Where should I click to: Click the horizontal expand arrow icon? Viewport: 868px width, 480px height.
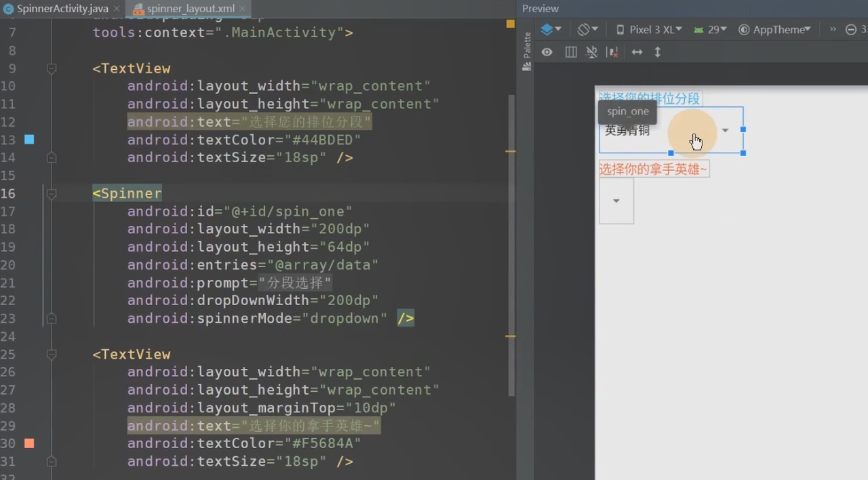click(637, 52)
